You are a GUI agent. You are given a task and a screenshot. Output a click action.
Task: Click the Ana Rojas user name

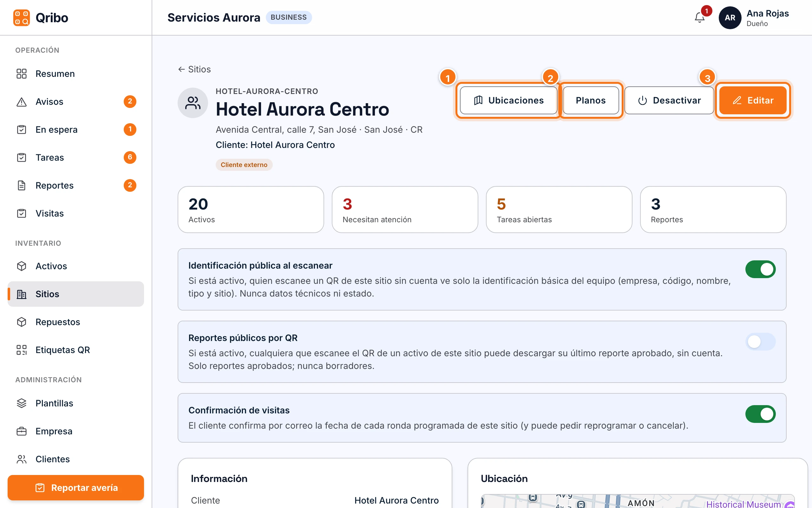[x=767, y=13]
